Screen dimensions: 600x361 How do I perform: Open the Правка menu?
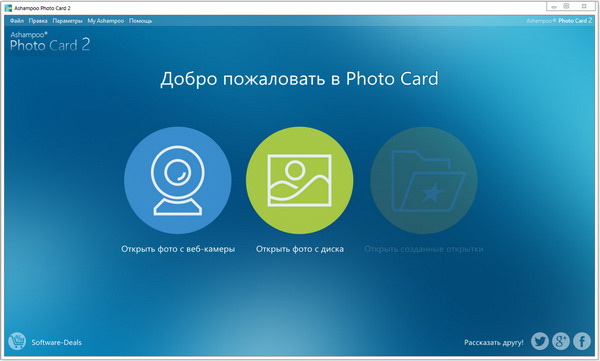38,21
